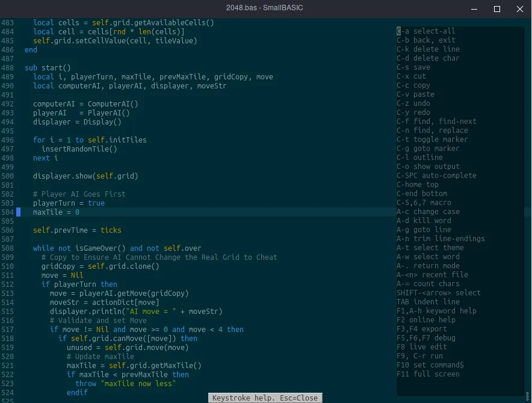
Task: Click the 'F1,A-h keyword help' entry
Action: tap(436, 311)
